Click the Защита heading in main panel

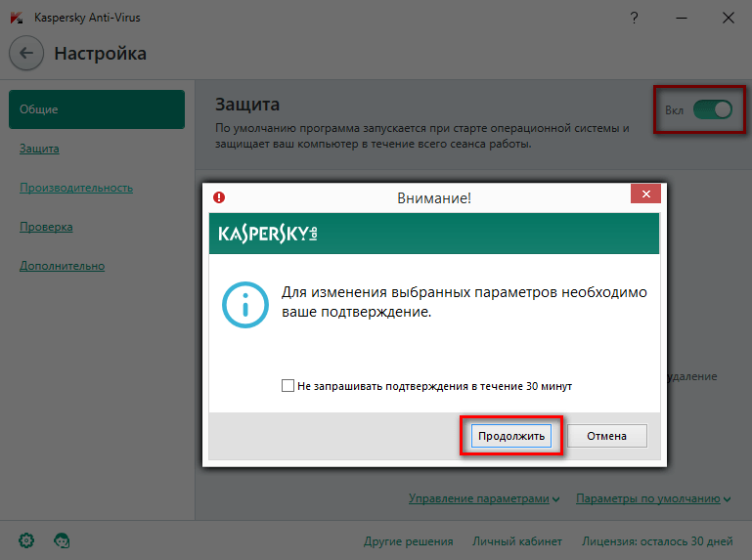tap(247, 105)
